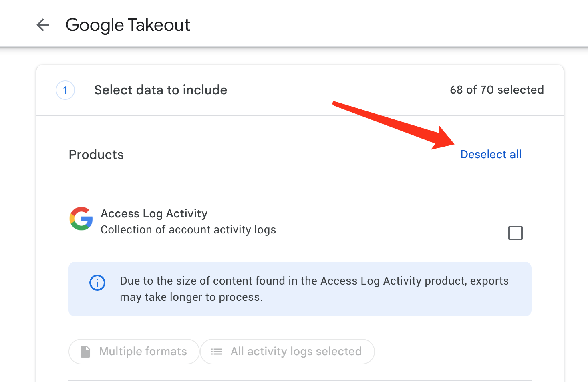Image resolution: width=588 pixels, height=382 pixels.
Task: Click the Select data to include header
Action: point(161,90)
